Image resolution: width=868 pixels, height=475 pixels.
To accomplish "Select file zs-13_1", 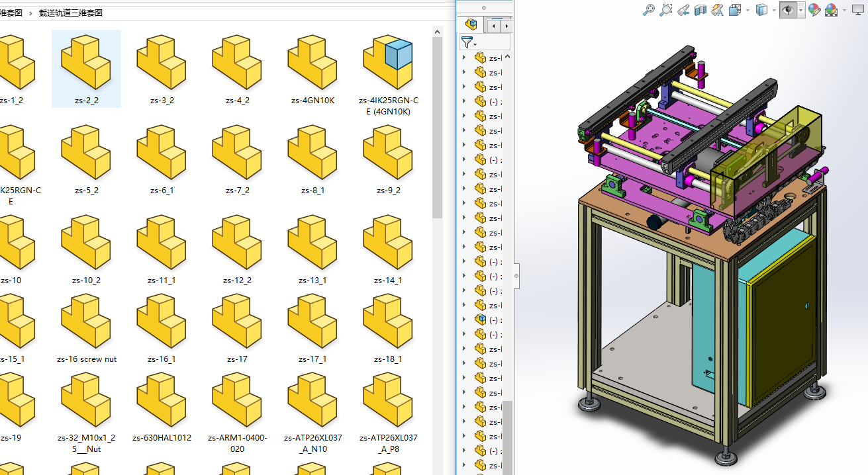I will coord(313,249).
